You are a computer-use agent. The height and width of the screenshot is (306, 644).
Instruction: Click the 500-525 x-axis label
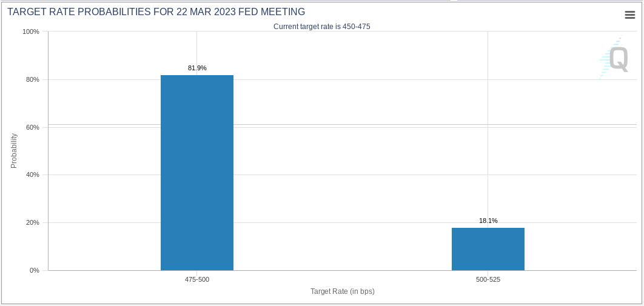488,280
